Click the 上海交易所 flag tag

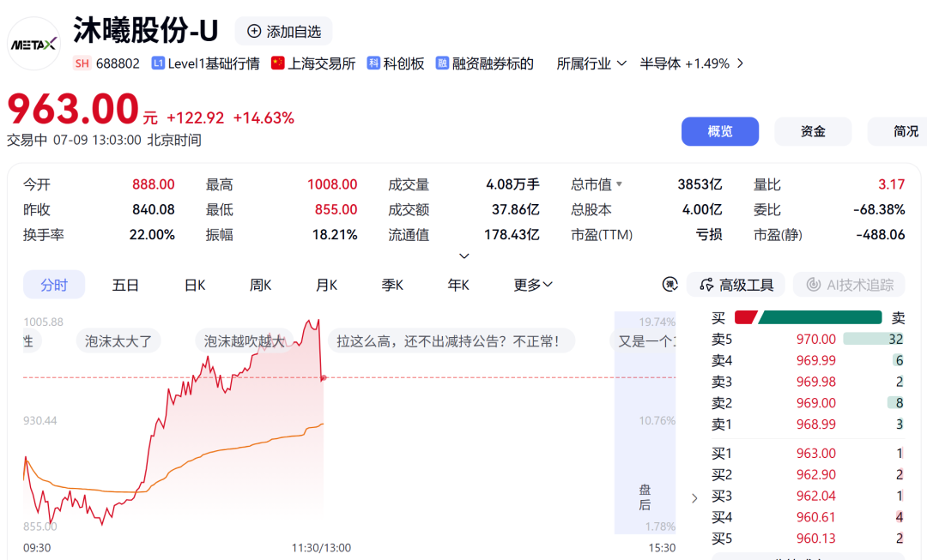[x=313, y=63]
